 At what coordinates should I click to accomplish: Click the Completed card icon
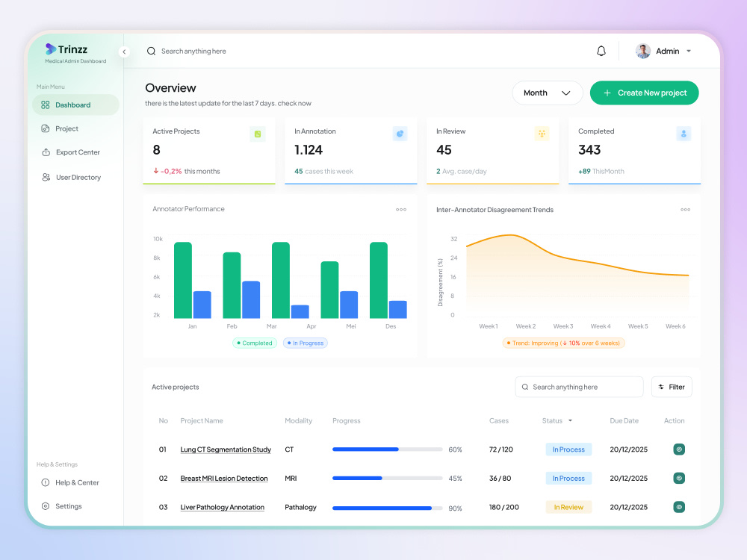click(x=684, y=134)
